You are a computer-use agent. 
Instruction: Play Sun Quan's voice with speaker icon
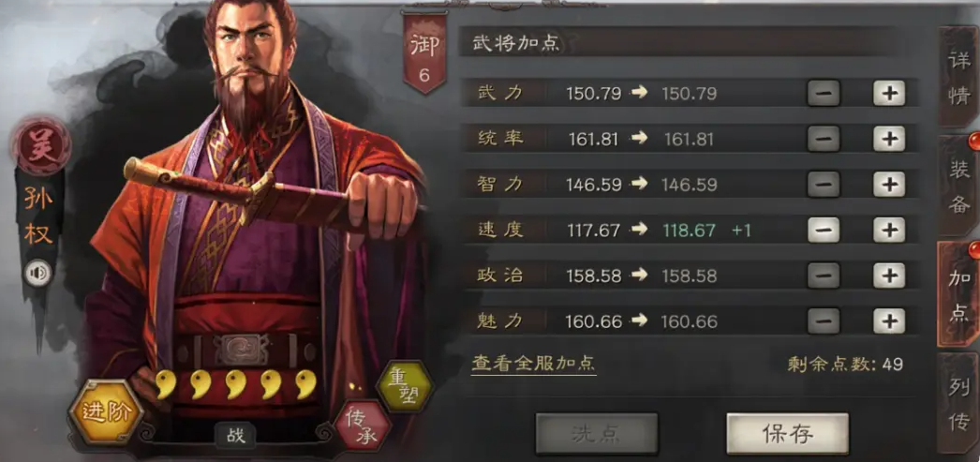click(x=38, y=274)
